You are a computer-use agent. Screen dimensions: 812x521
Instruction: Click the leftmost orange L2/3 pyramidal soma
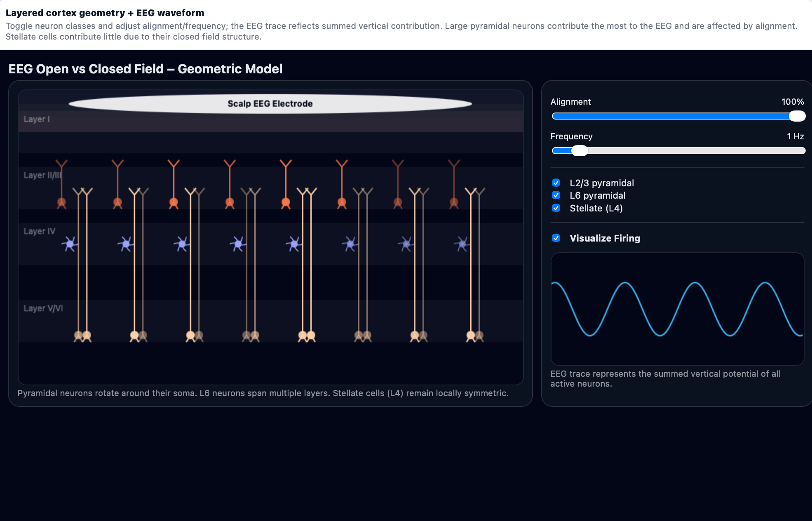click(x=61, y=202)
